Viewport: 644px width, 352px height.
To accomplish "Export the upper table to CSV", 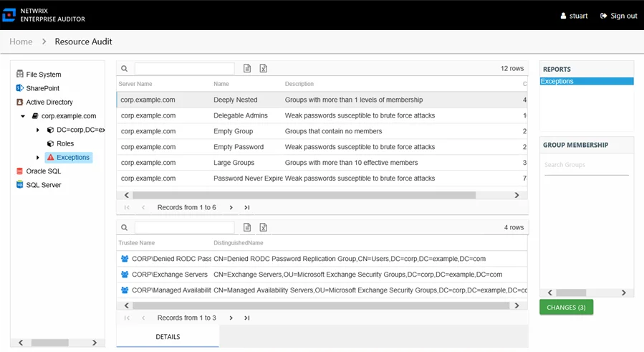I will click(x=247, y=68).
